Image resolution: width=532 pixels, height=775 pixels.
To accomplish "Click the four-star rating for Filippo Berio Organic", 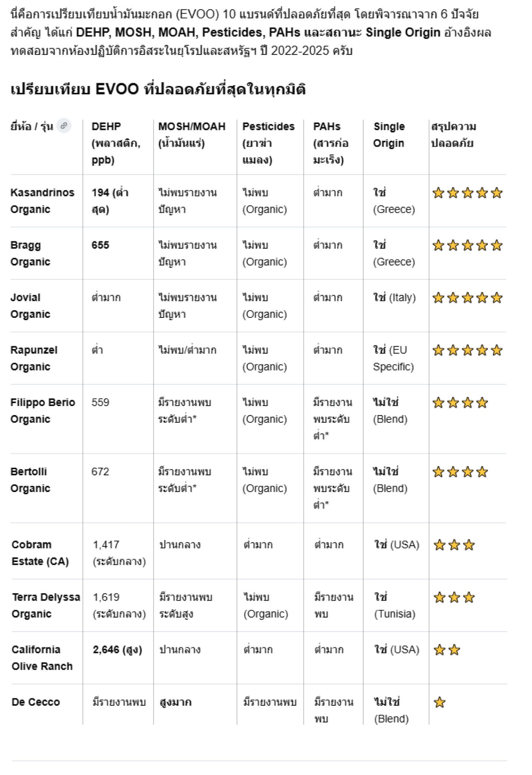I will [x=460, y=403].
